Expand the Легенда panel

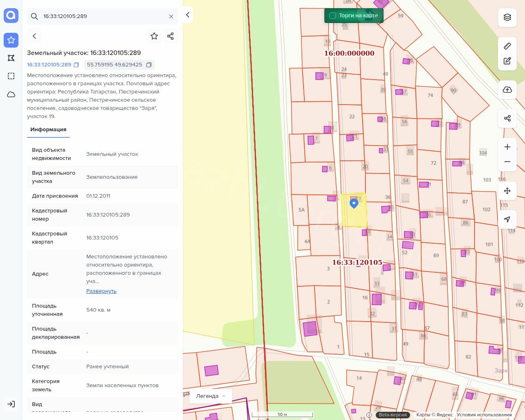pyautogui.click(x=211, y=396)
